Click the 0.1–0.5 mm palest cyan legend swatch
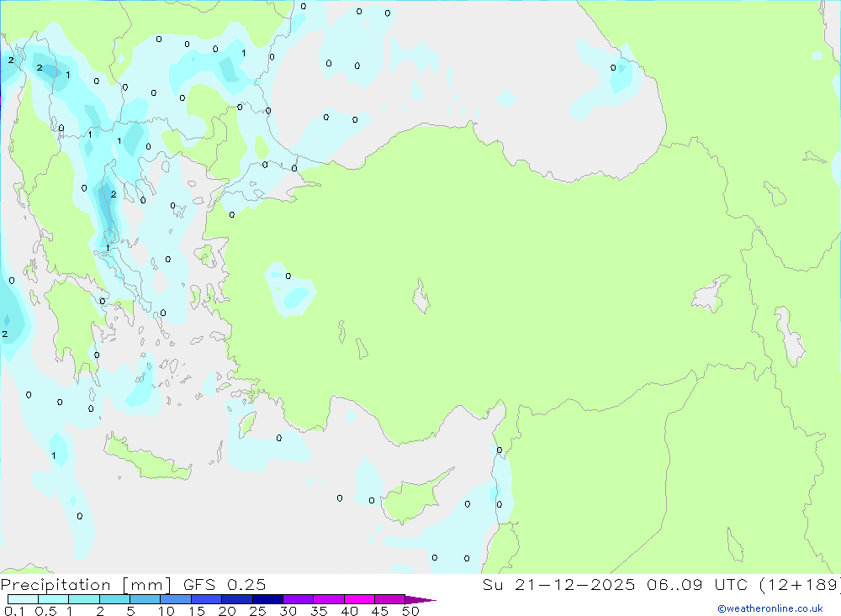This screenshot has height=616, width=841. pyautogui.click(x=23, y=599)
